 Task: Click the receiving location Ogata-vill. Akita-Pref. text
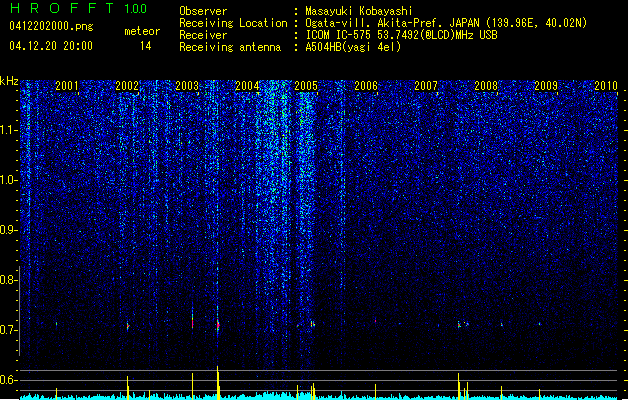click(x=446, y=23)
